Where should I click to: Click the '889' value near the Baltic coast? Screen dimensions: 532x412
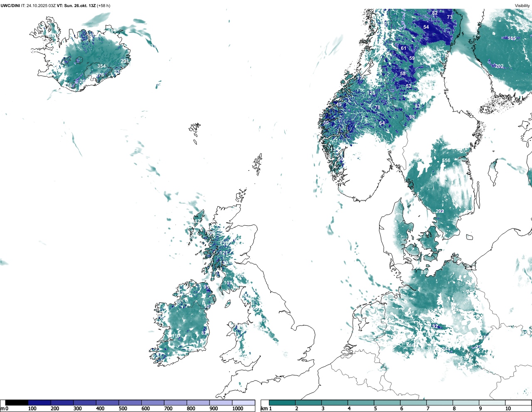(x=424, y=272)
